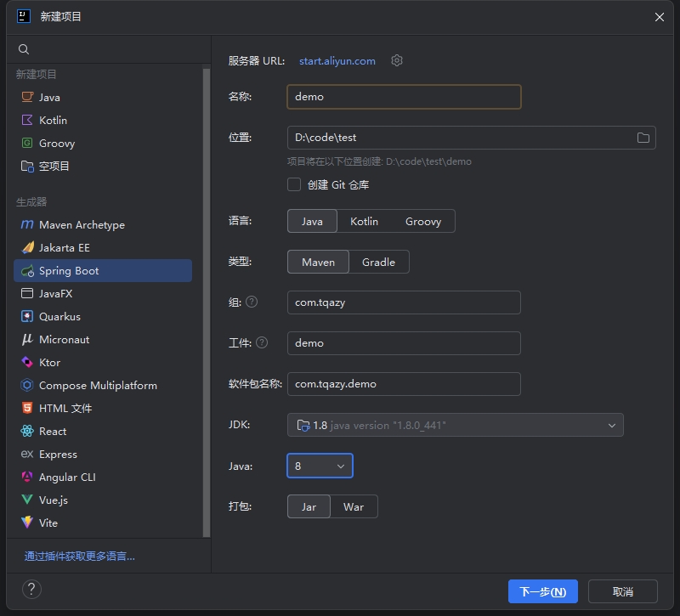680x616 pixels.
Task: Browse for location with folder icon
Action: pos(643,138)
